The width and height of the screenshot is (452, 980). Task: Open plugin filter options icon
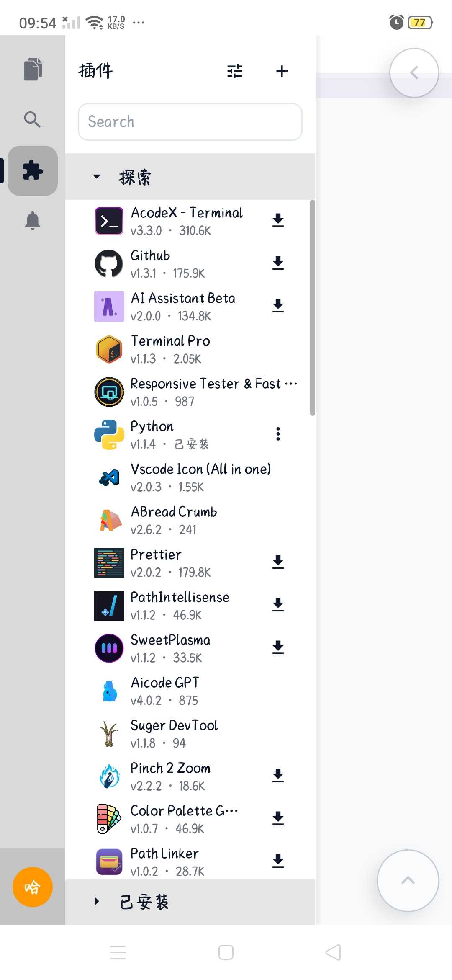coord(235,71)
